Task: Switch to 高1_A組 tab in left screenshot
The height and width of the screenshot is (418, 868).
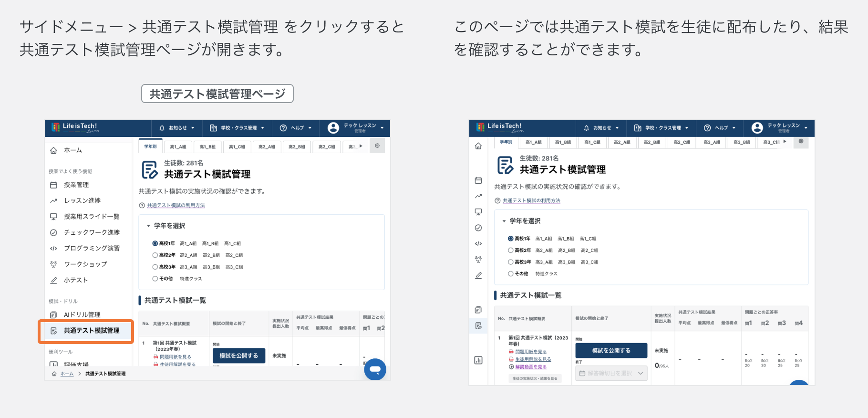Action: tap(178, 147)
